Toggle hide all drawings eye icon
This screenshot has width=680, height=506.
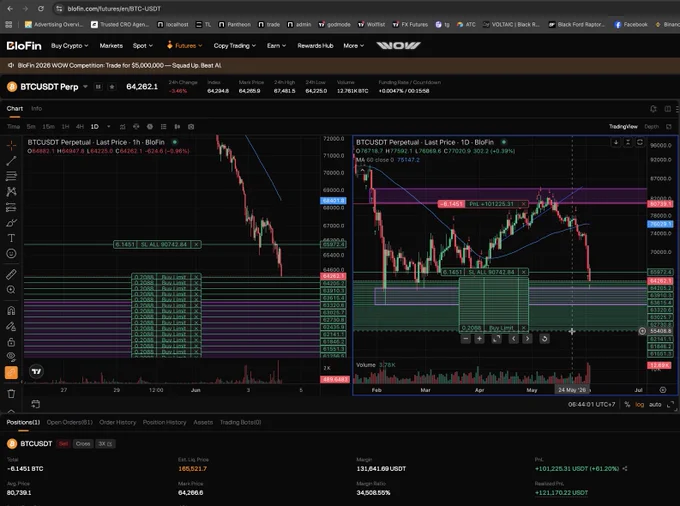tap(11, 357)
